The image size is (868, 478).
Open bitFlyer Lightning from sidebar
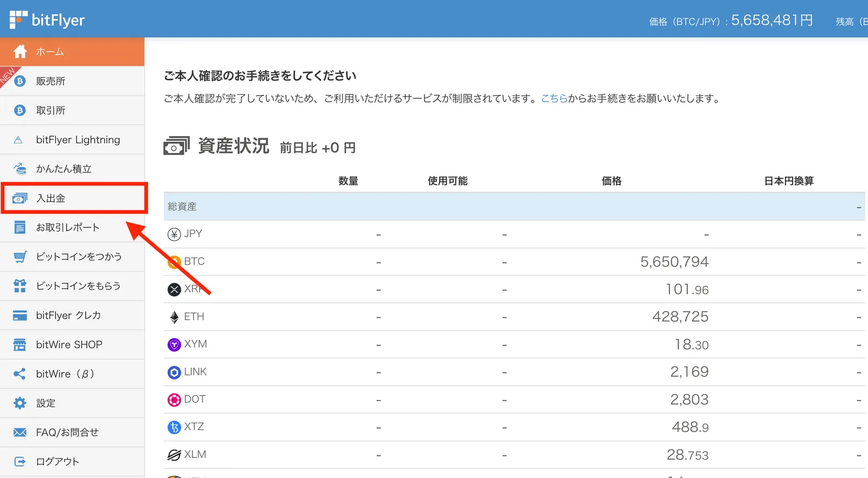tap(72, 140)
